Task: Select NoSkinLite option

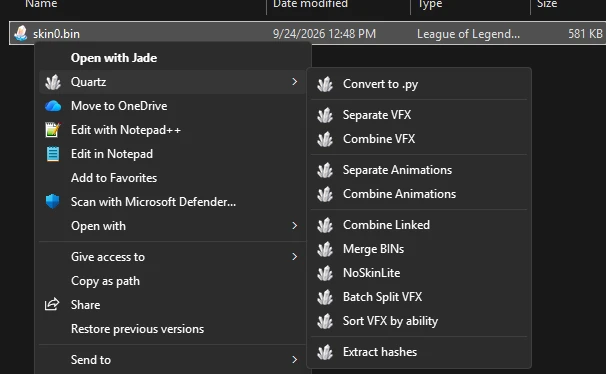Action: (419, 273)
